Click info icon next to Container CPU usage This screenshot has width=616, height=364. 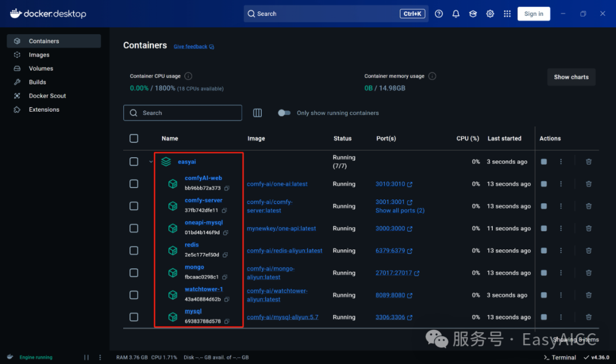pos(188,76)
